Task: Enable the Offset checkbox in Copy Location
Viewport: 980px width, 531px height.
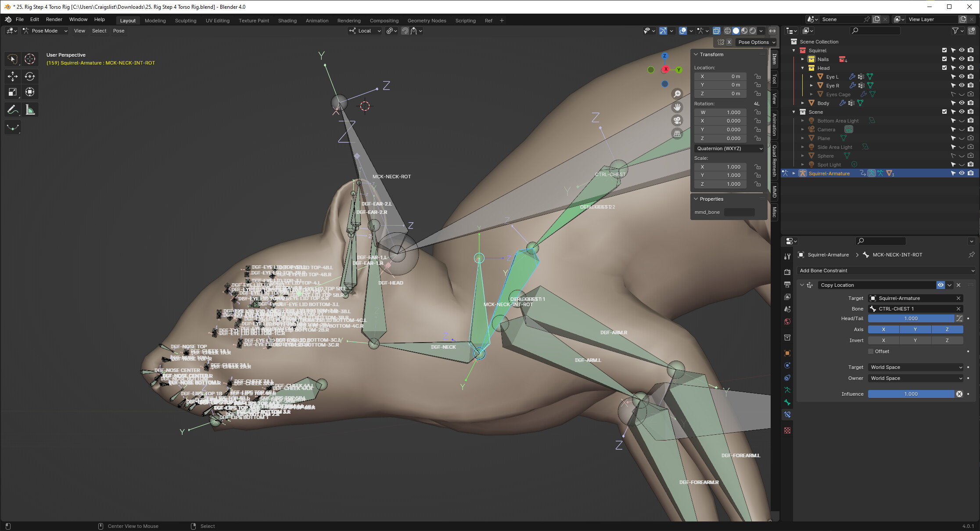Action: [x=871, y=351]
